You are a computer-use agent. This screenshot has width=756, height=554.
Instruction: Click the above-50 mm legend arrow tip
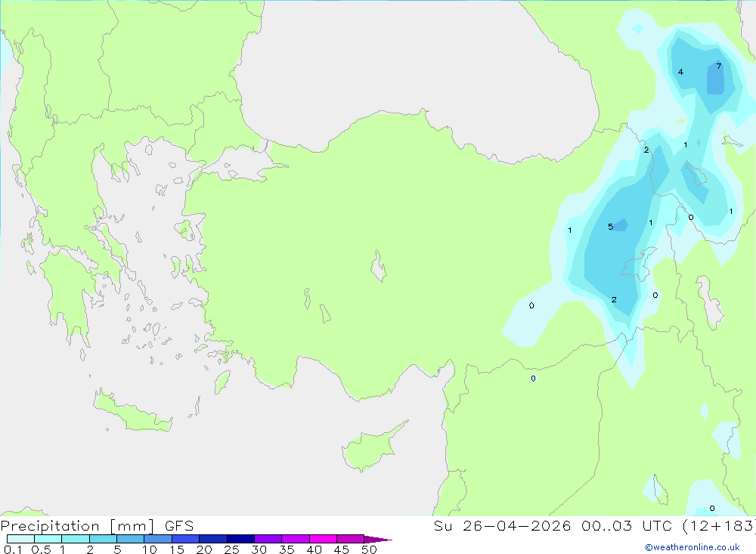pos(378,539)
